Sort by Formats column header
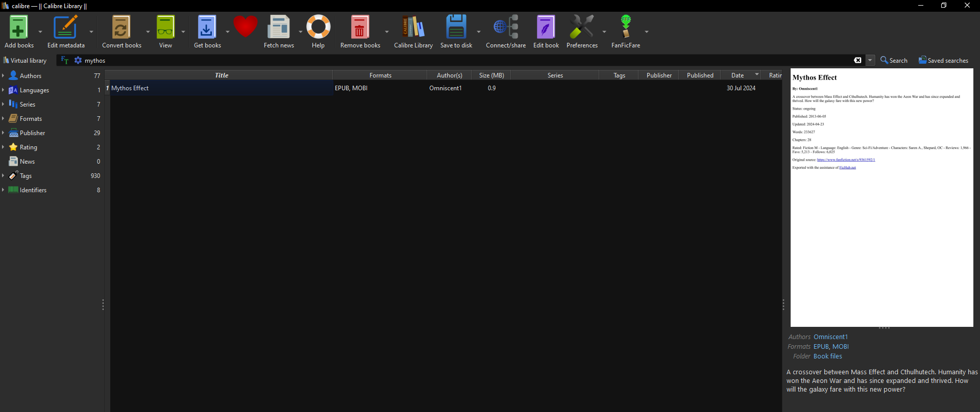Screen dimensions: 980x412 pos(380,75)
